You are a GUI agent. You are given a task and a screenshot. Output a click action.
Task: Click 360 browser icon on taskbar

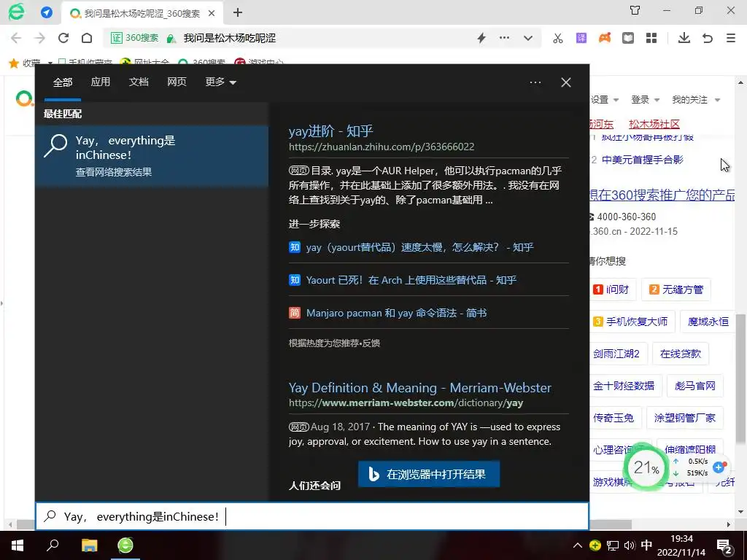click(x=125, y=545)
